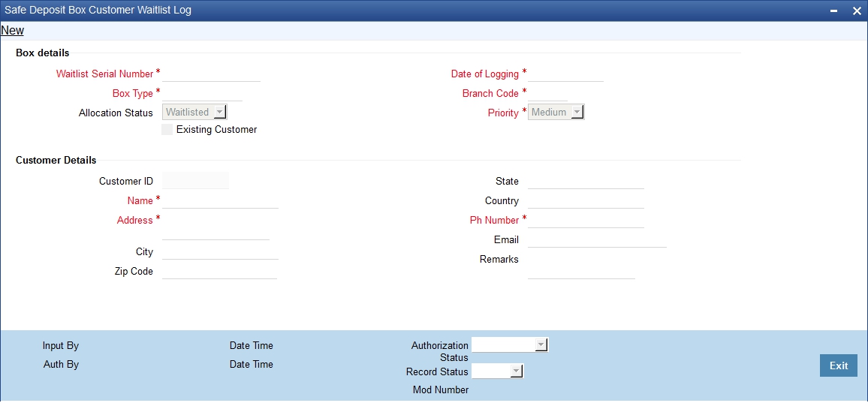
Task: Click the State input field
Action: pyautogui.click(x=586, y=181)
